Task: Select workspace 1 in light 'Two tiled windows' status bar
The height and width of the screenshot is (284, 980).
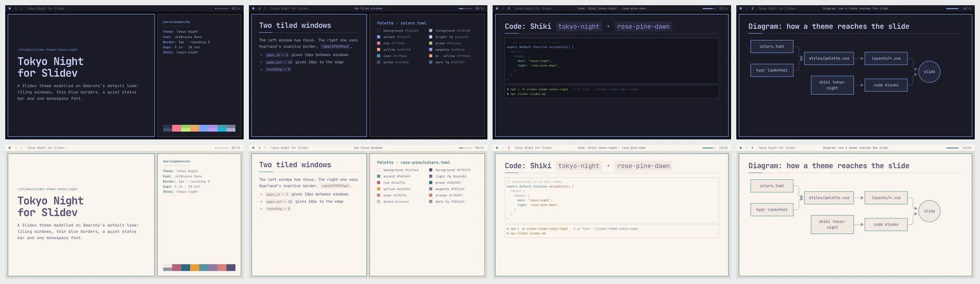Action: tap(259, 148)
